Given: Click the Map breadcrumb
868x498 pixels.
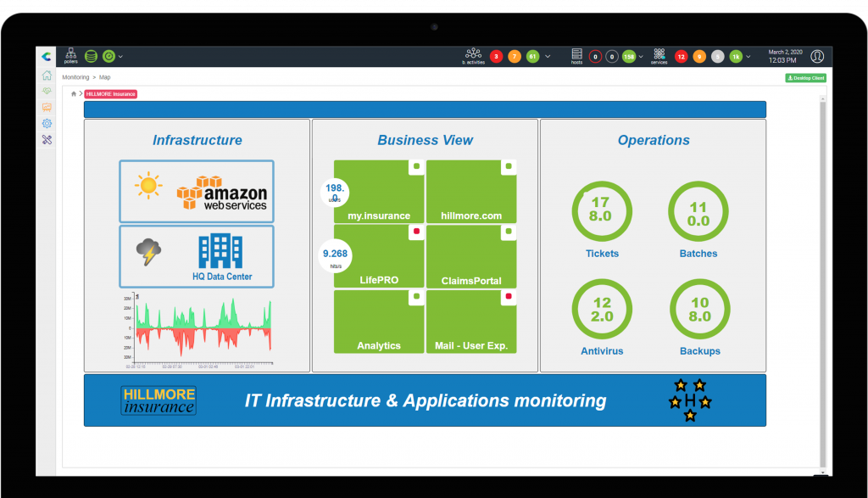Looking at the screenshot, I should 104,77.
